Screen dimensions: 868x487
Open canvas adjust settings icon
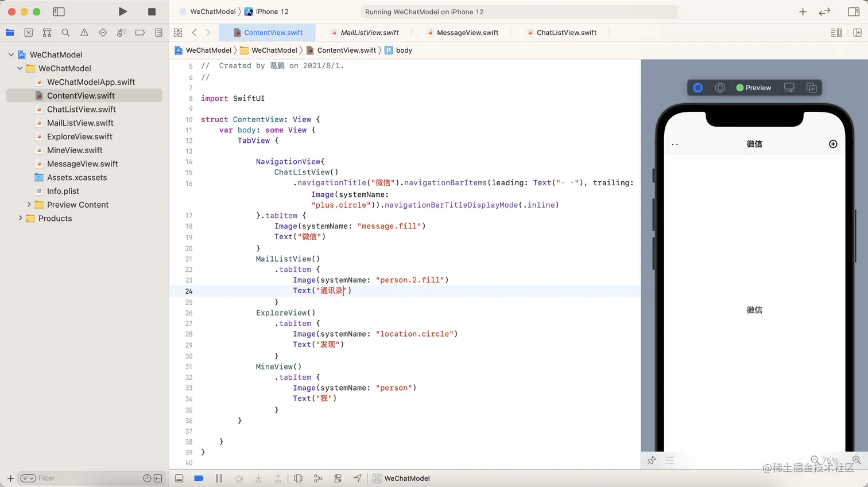coord(670,461)
